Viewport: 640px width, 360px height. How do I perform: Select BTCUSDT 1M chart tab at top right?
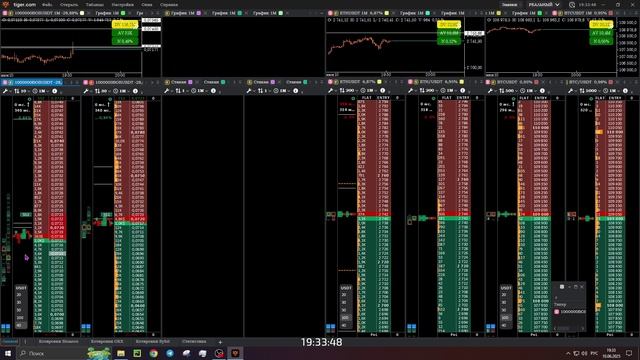(x=583, y=13)
